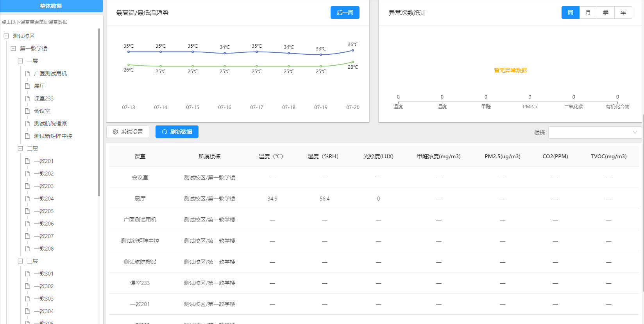Click the refresh icon in 刷新数据 button
The image size is (644, 324).
click(165, 132)
